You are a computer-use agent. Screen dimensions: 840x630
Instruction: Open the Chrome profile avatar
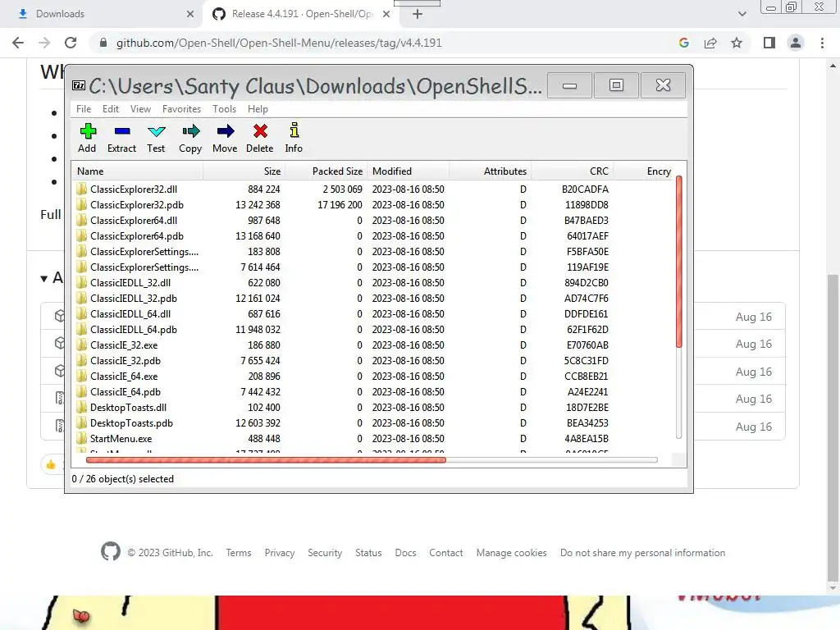pos(796,43)
